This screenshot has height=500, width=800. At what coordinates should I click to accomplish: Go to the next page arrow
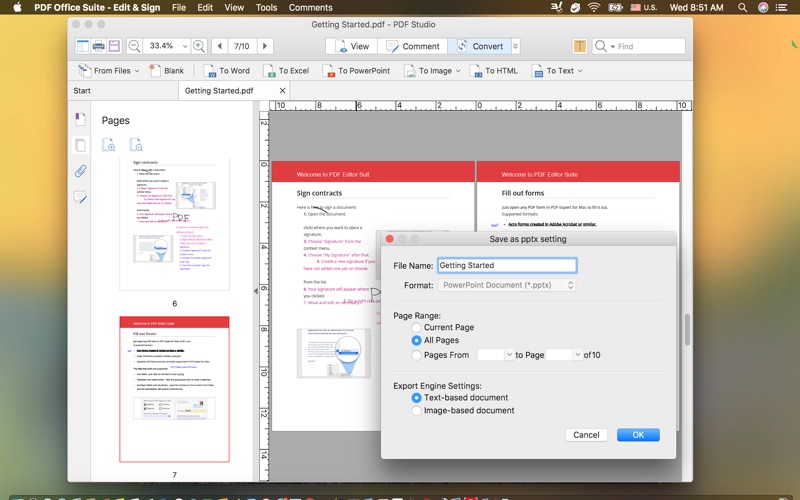pyautogui.click(x=264, y=46)
